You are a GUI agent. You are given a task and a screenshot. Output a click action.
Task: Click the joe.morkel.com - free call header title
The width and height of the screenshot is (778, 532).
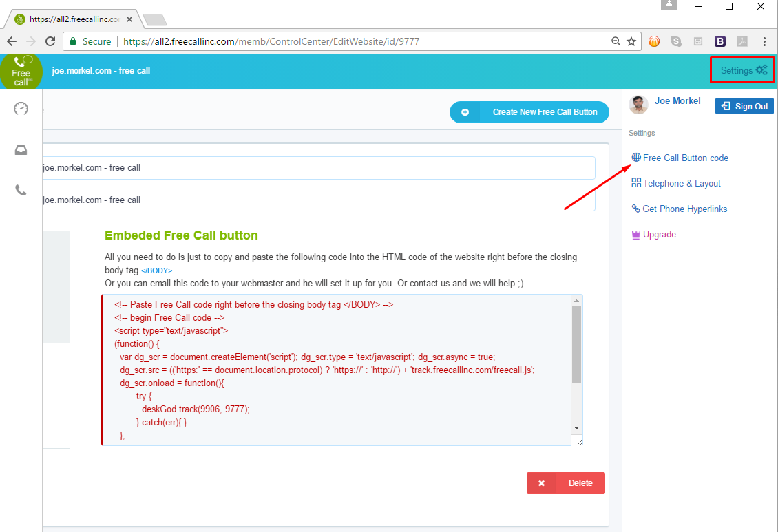point(101,70)
